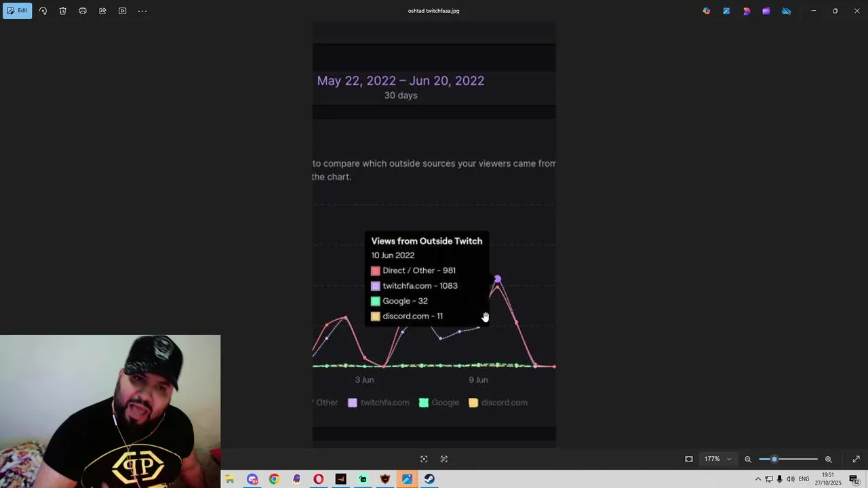Toggle discord.com series in the chart legend

coord(498,403)
